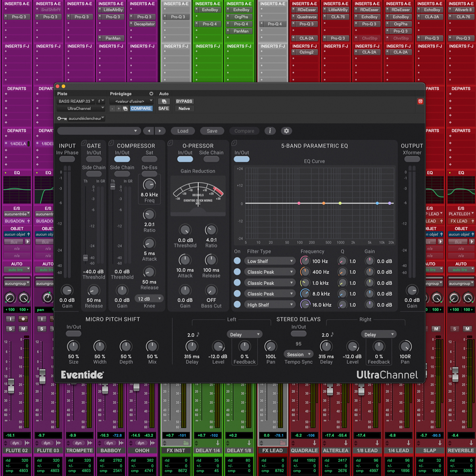
Task: Open the Session Tempo Sync dropdown
Action: coord(298,354)
